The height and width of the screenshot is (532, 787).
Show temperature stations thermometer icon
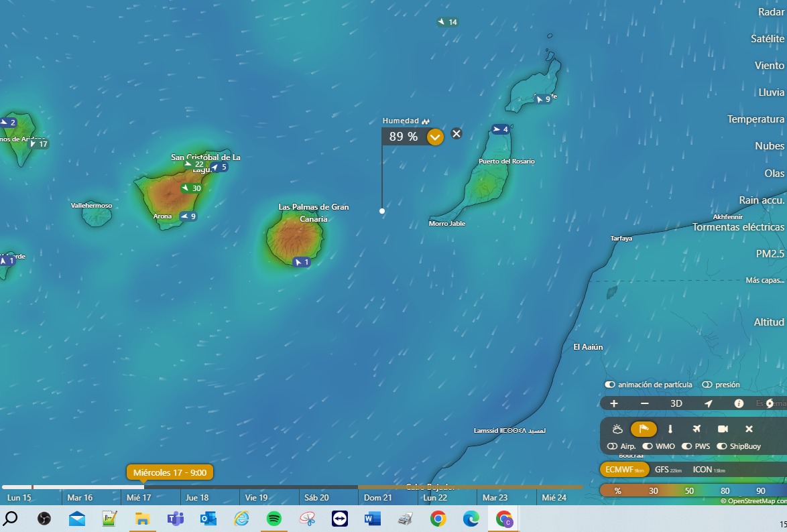(x=670, y=429)
